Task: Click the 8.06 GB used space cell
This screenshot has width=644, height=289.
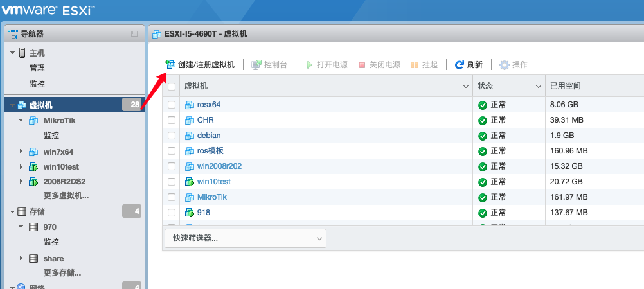Action: coord(564,105)
